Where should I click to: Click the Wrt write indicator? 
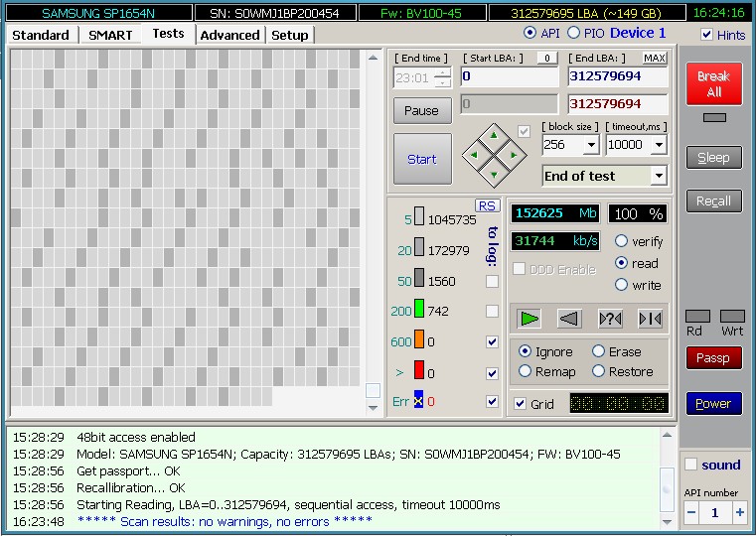[732, 317]
